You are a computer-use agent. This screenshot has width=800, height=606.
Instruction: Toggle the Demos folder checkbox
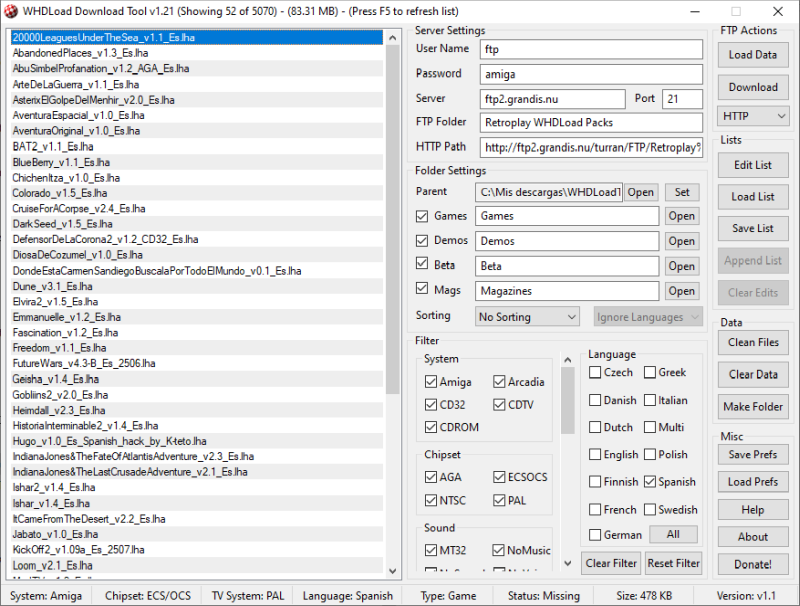pyautogui.click(x=421, y=240)
